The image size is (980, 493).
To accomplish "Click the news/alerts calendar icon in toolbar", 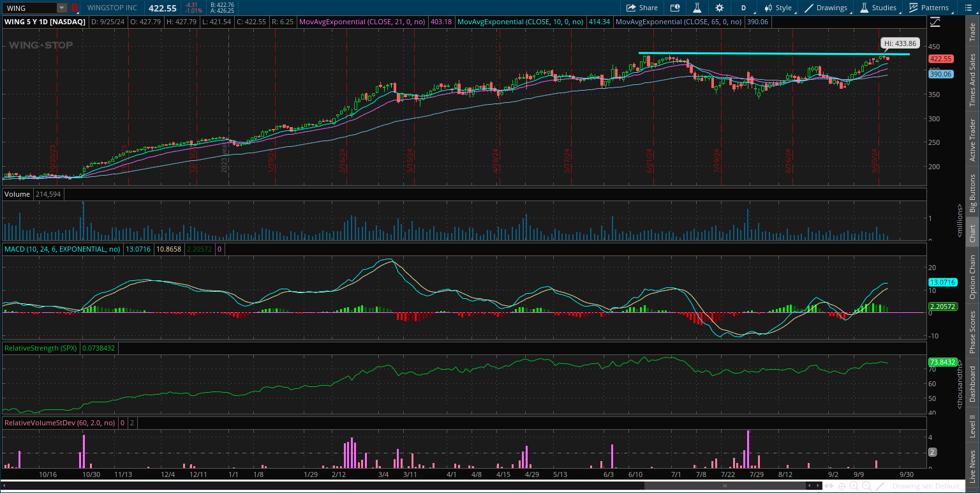I will (675, 8).
